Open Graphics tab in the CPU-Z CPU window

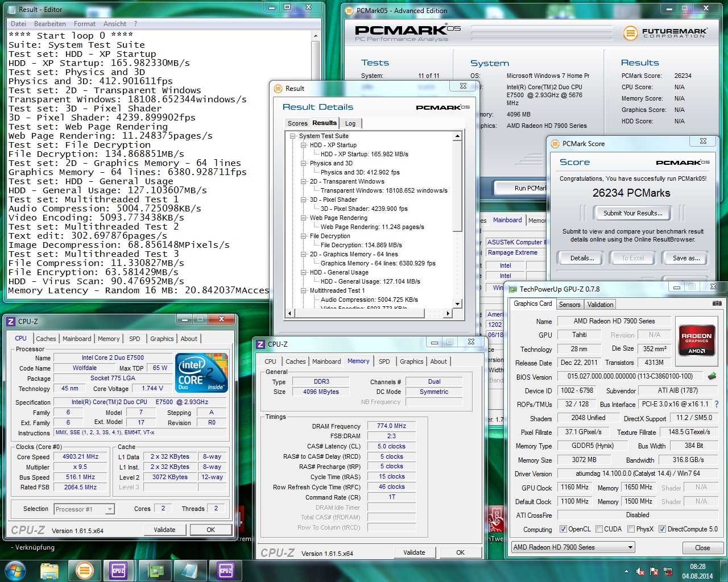click(162, 339)
